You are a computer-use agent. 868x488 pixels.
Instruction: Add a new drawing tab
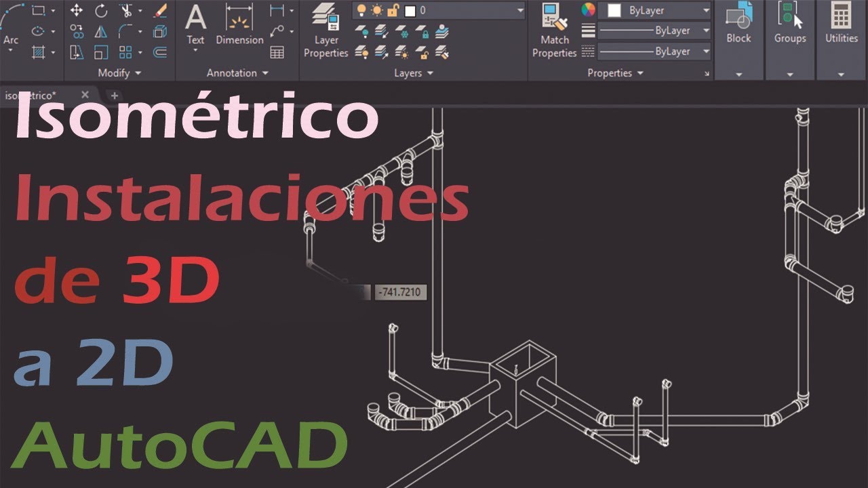(x=114, y=96)
